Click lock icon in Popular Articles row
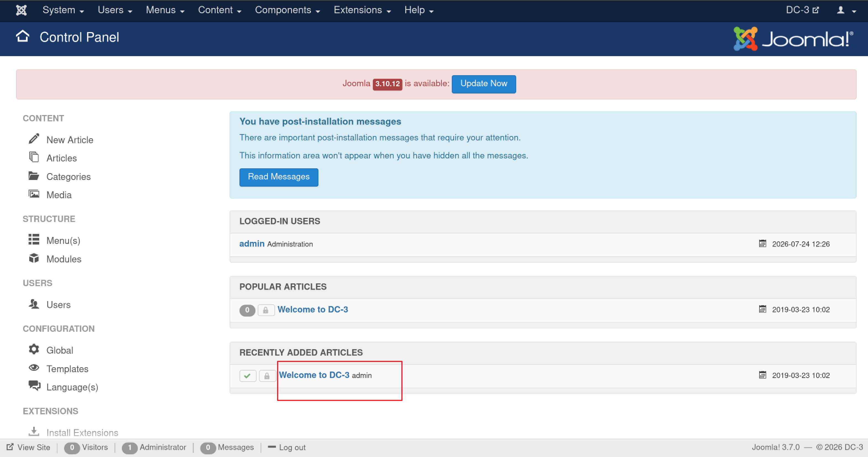The width and height of the screenshot is (868, 457). [x=266, y=310]
